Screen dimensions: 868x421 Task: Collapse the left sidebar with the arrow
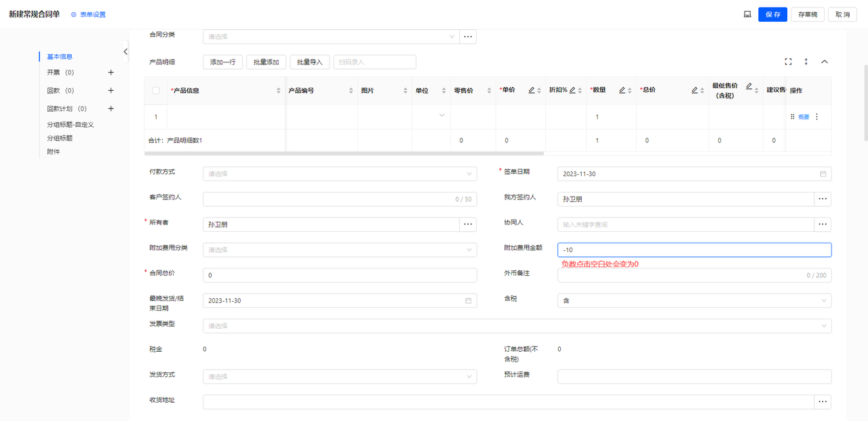pos(125,52)
